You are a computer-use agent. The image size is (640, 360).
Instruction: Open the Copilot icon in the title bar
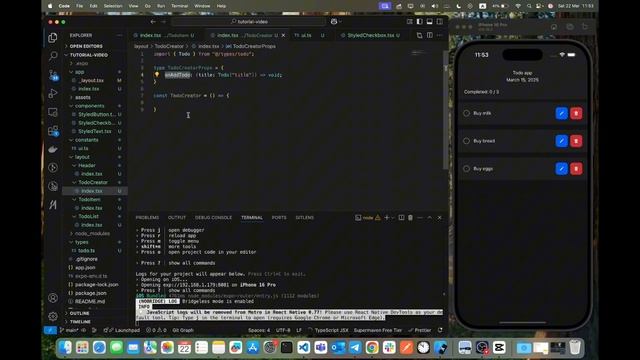coord(334,22)
